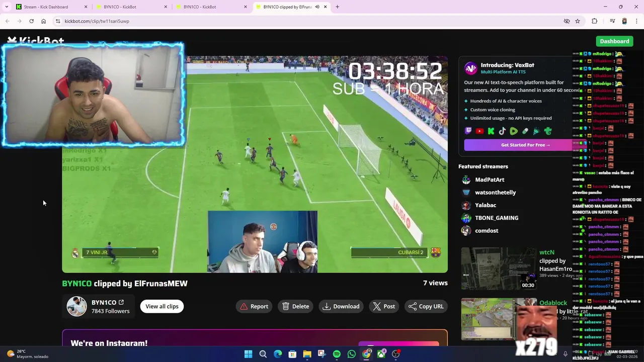View site information icon in the address bar

click(x=58, y=21)
